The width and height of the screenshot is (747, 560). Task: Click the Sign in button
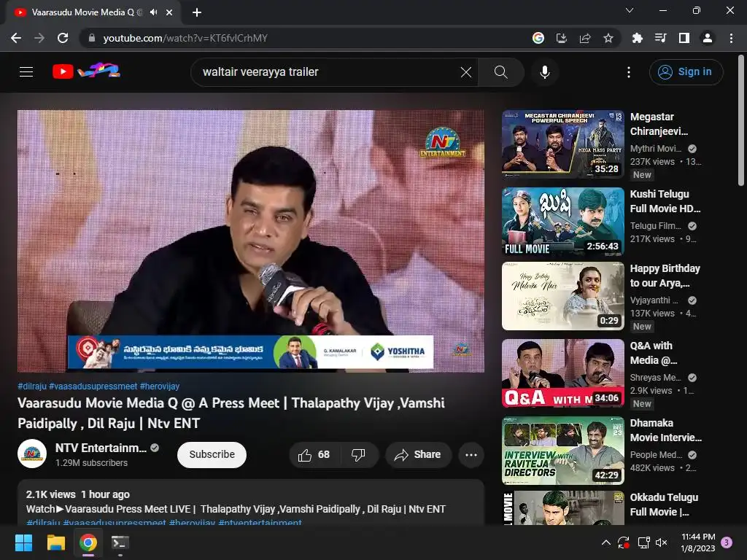coord(686,72)
